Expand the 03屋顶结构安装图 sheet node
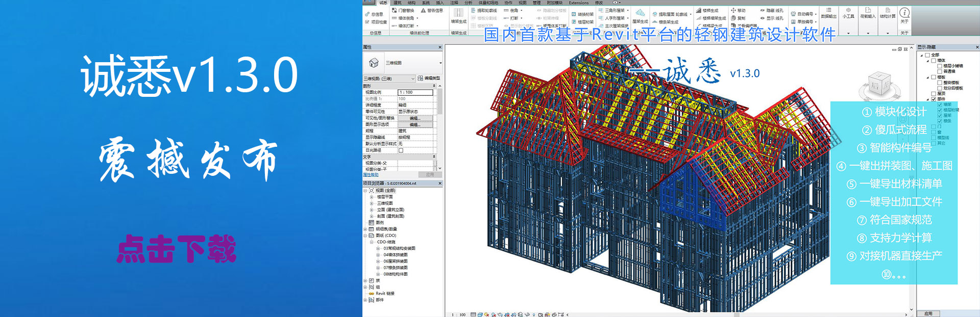The image size is (980, 317). tap(378, 249)
